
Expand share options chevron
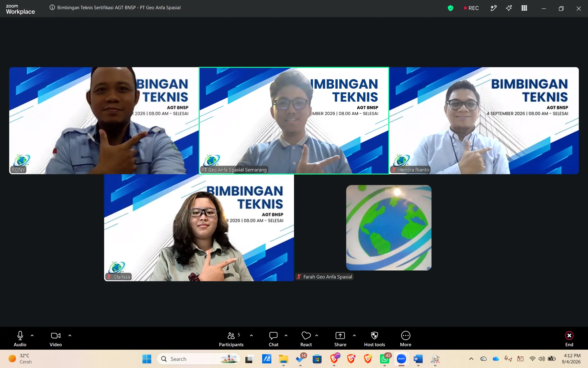(354, 335)
